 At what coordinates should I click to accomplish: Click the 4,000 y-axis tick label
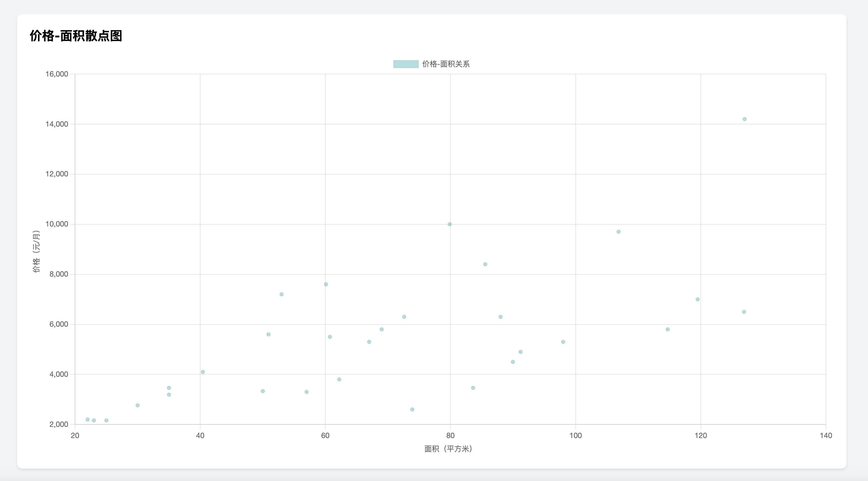(x=59, y=374)
